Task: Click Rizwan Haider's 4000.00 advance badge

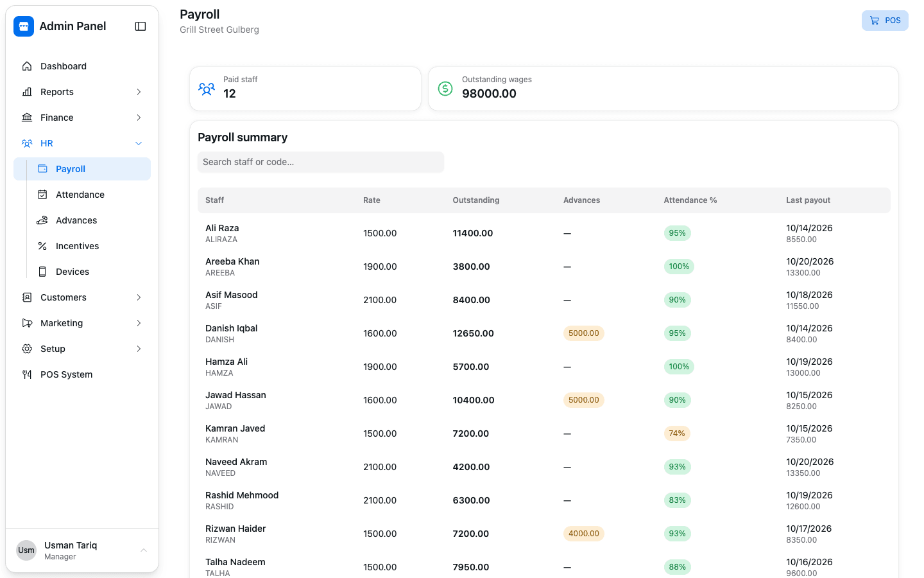Action: 584,534
